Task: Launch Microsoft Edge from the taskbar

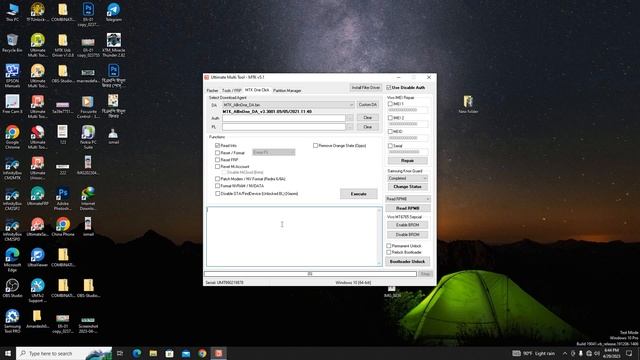Action: 137,353
